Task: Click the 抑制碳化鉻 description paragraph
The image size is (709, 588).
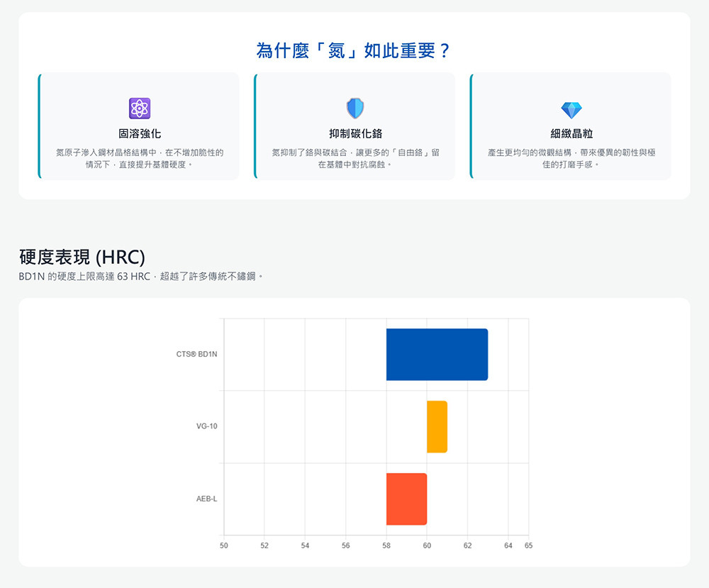Action: tap(355, 158)
